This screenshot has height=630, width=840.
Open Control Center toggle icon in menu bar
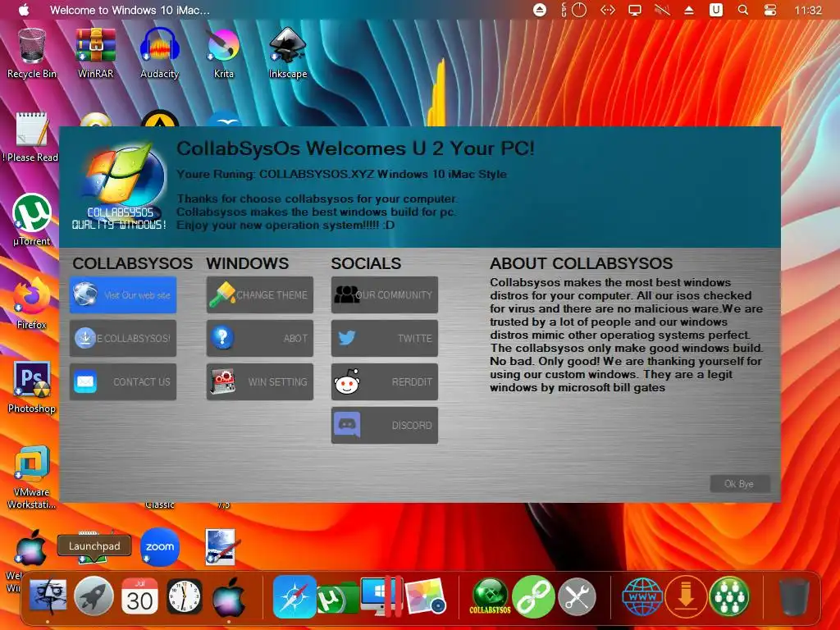pyautogui.click(x=770, y=10)
